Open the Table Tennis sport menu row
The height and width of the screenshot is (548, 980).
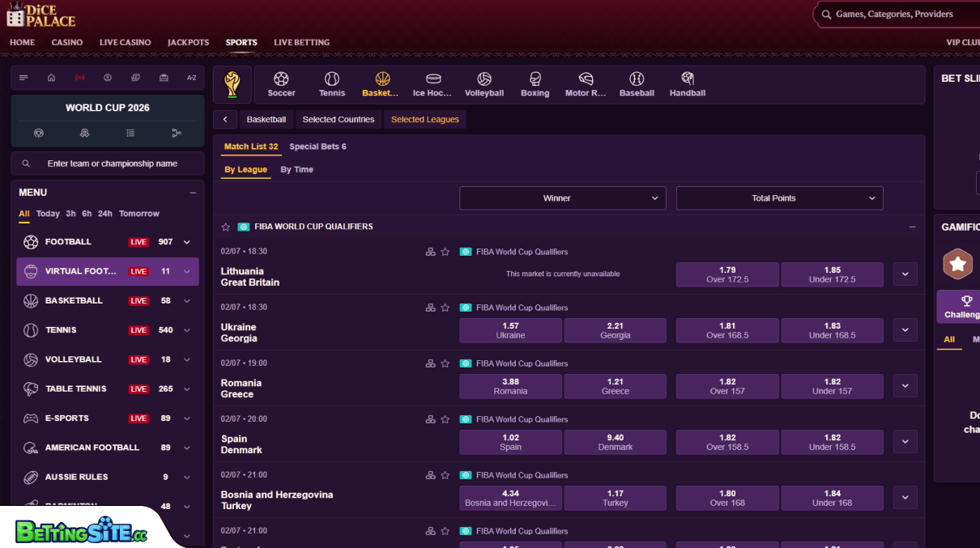(x=108, y=389)
